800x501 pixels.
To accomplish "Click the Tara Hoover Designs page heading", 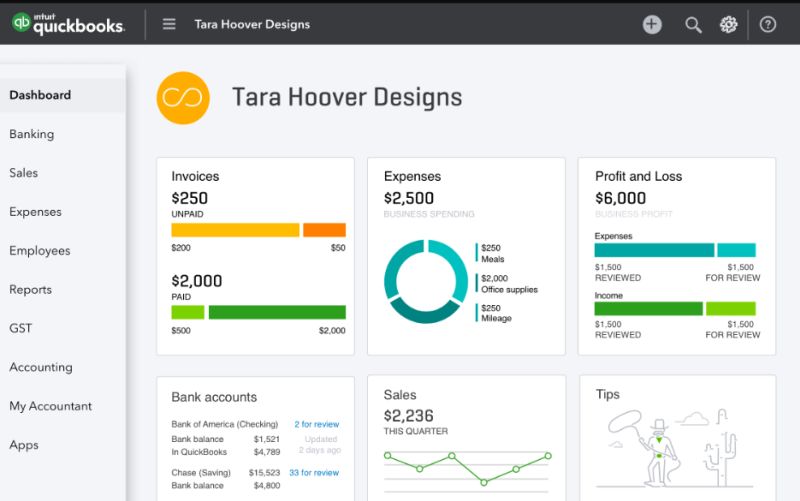I will (x=347, y=97).
